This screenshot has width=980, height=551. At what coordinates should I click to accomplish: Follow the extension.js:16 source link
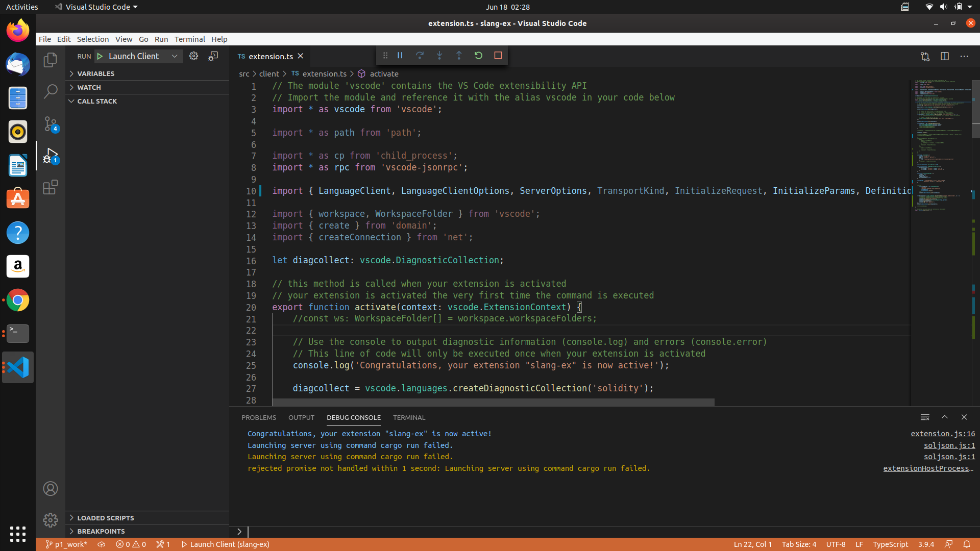(943, 434)
